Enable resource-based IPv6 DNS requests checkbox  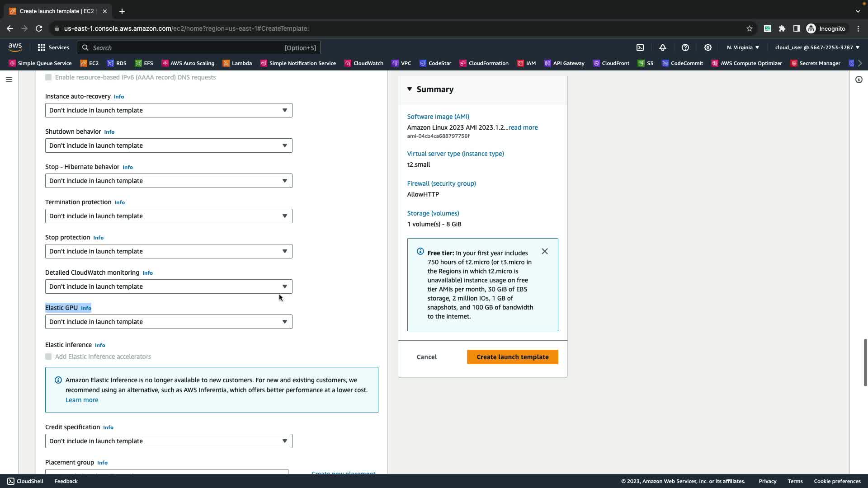click(x=48, y=77)
